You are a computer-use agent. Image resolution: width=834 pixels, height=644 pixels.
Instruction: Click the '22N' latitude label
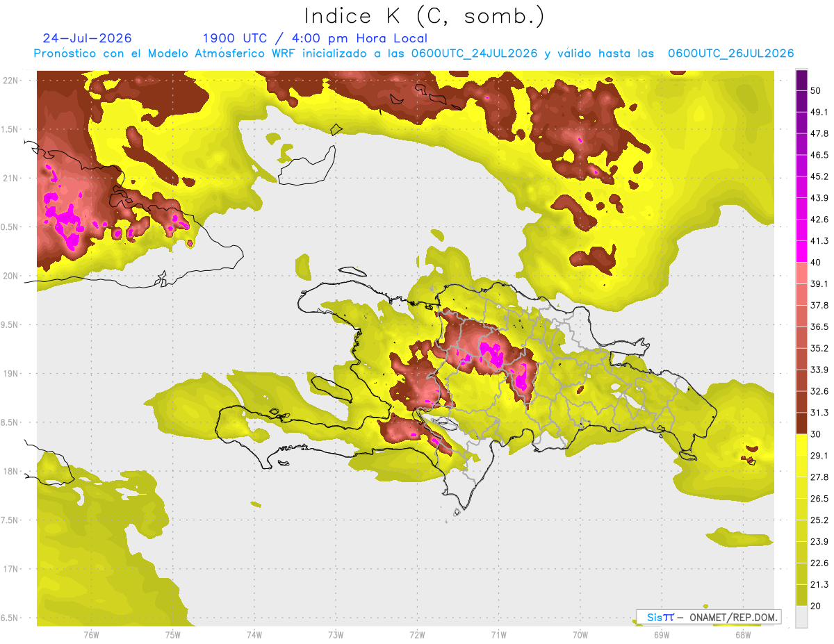12,81
